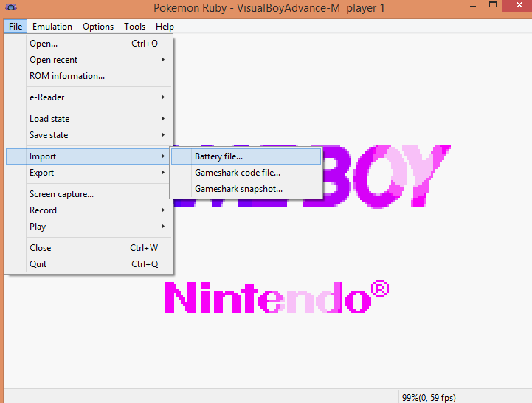This screenshot has width=532, height=403.
Task: Open the File menu
Action: click(15, 27)
